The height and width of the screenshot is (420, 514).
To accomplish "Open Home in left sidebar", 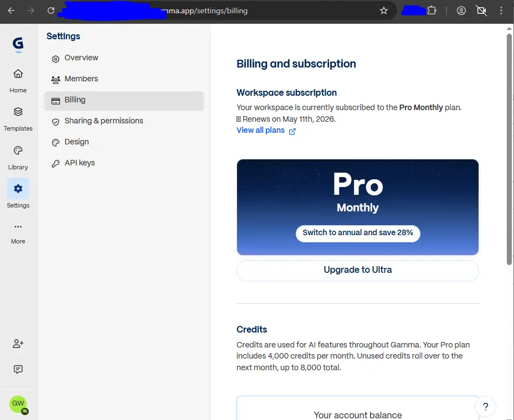I will point(18,80).
